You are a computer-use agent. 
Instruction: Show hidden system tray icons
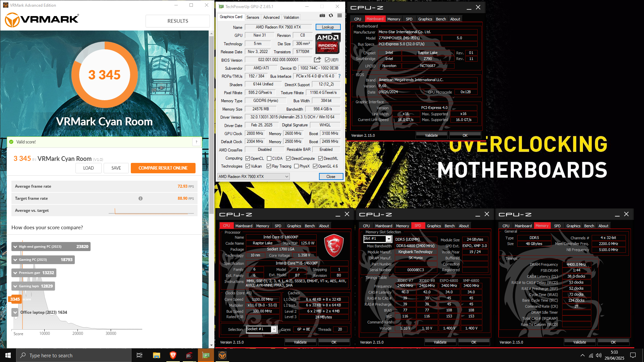pyautogui.click(x=583, y=355)
